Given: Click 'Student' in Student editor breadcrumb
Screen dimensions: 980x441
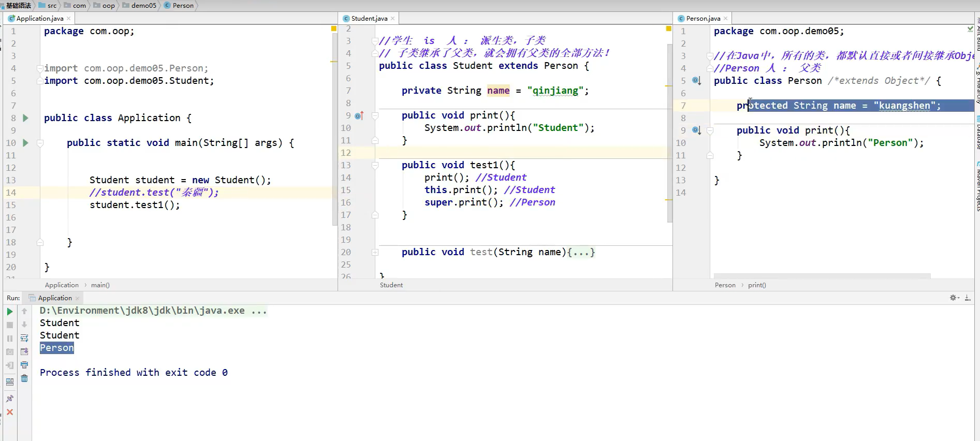Looking at the screenshot, I should click(x=391, y=285).
